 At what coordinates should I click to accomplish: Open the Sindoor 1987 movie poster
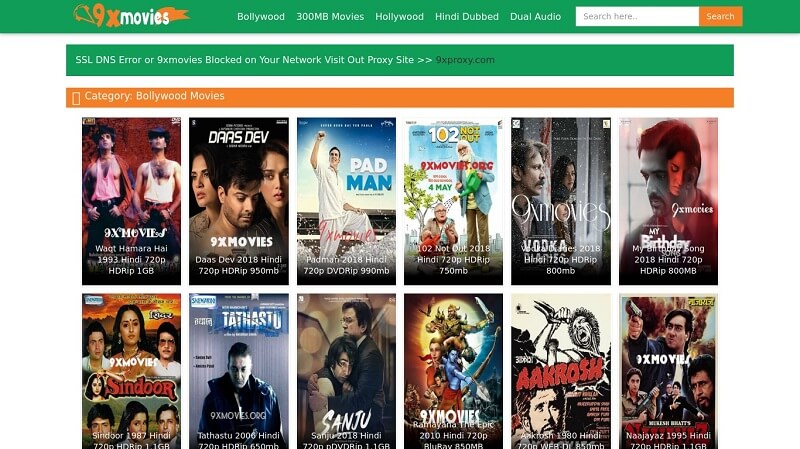131,371
